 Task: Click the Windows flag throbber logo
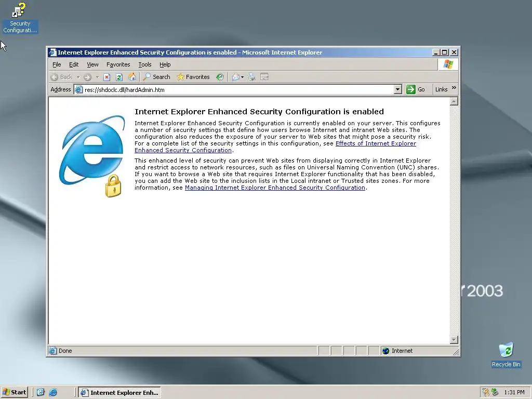[448, 64]
